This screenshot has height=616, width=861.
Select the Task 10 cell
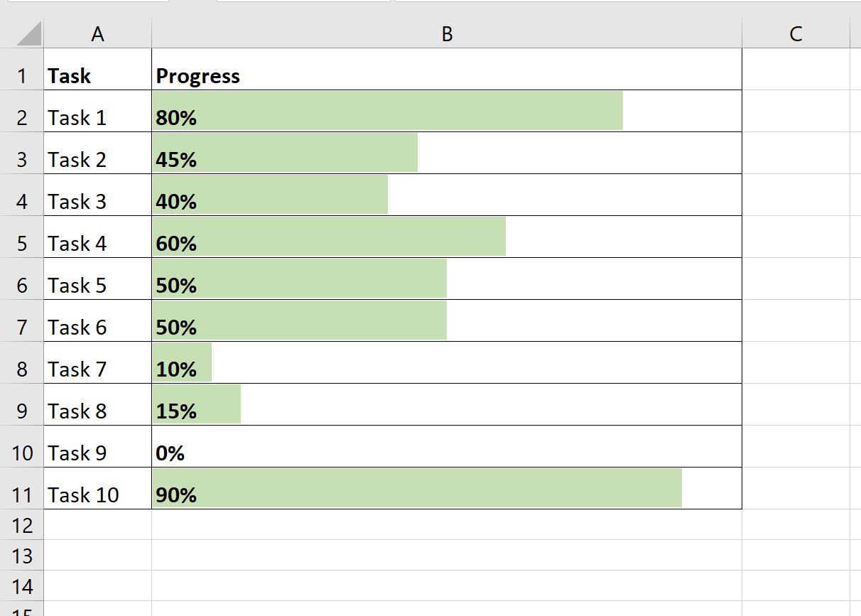click(97, 495)
